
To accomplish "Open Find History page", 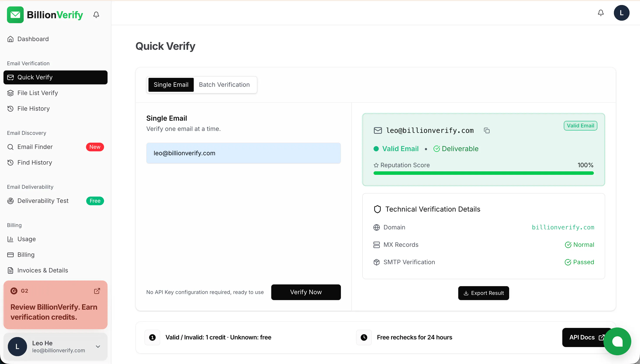I will coord(56,163).
